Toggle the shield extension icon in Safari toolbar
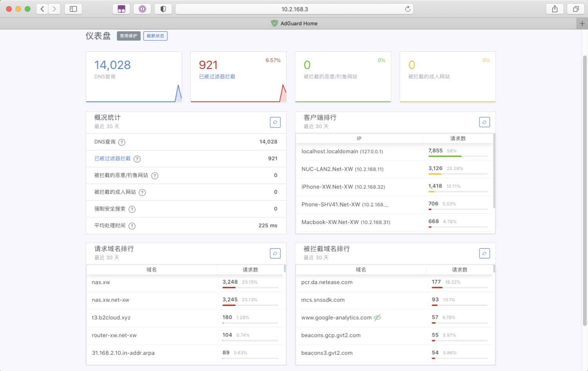The image size is (588, 371). click(163, 9)
